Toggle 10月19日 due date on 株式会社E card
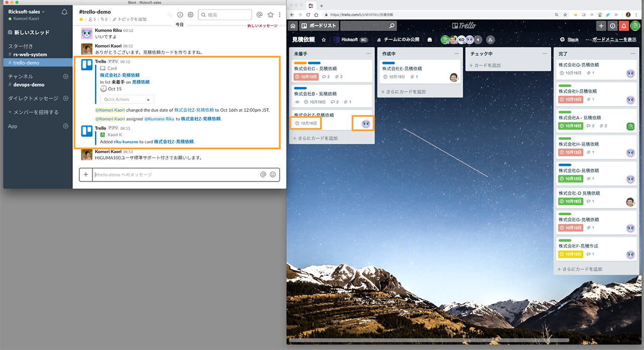644x350 pixels. [394, 77]
